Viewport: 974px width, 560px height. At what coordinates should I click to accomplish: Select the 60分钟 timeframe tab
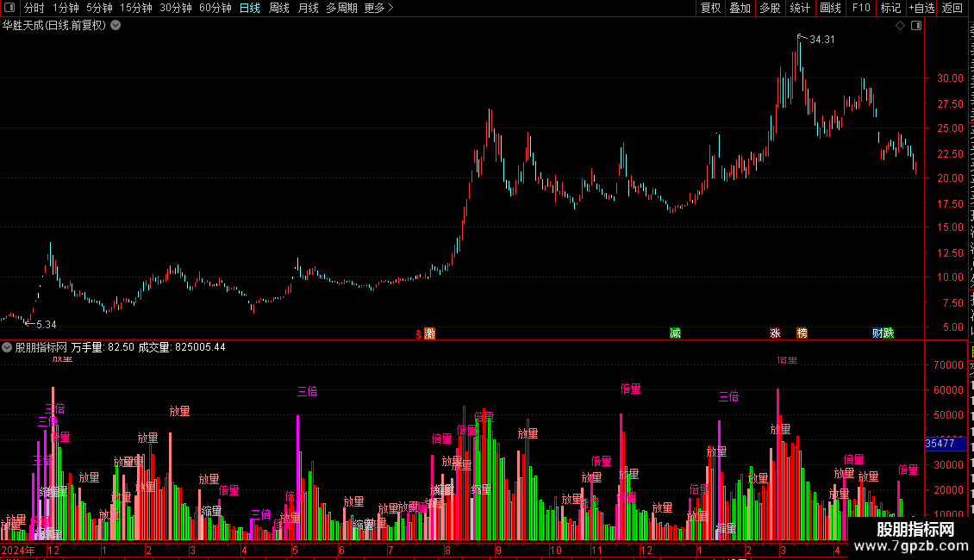215,8
